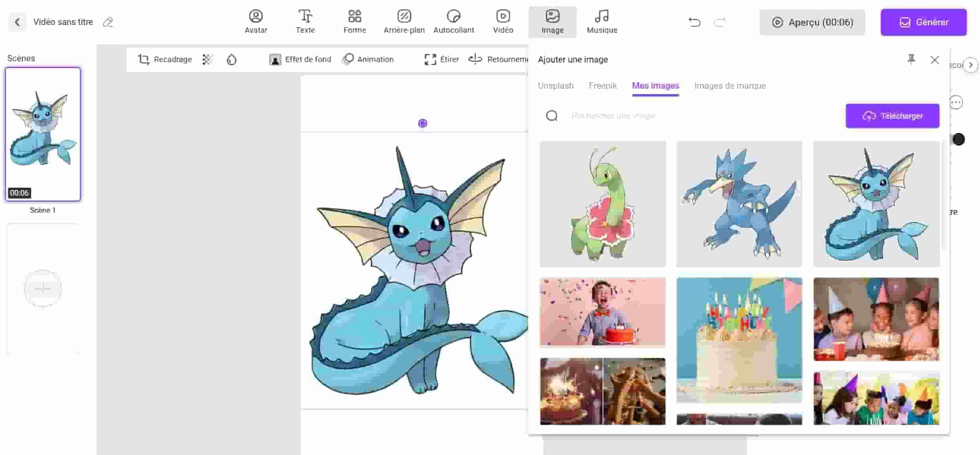Open the Texte tool
This screenshot has width=980, height=455.
(x=305, y=22)
